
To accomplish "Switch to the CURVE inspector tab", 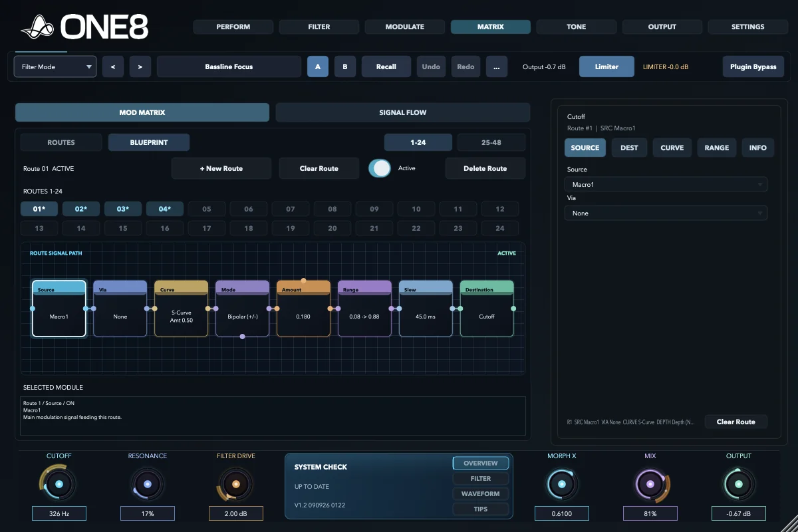I will (672, 148).
